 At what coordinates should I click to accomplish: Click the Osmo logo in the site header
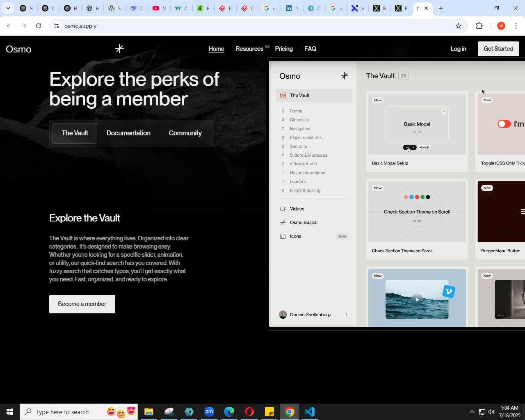coord(18,49)
